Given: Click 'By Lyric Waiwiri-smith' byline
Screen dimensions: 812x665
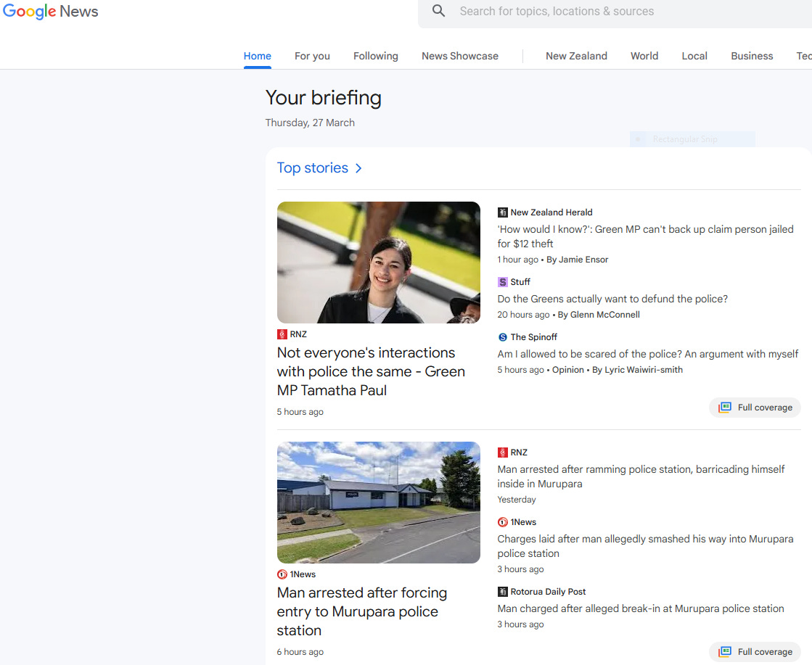Looking at the screenshot, I should (638, 370).
